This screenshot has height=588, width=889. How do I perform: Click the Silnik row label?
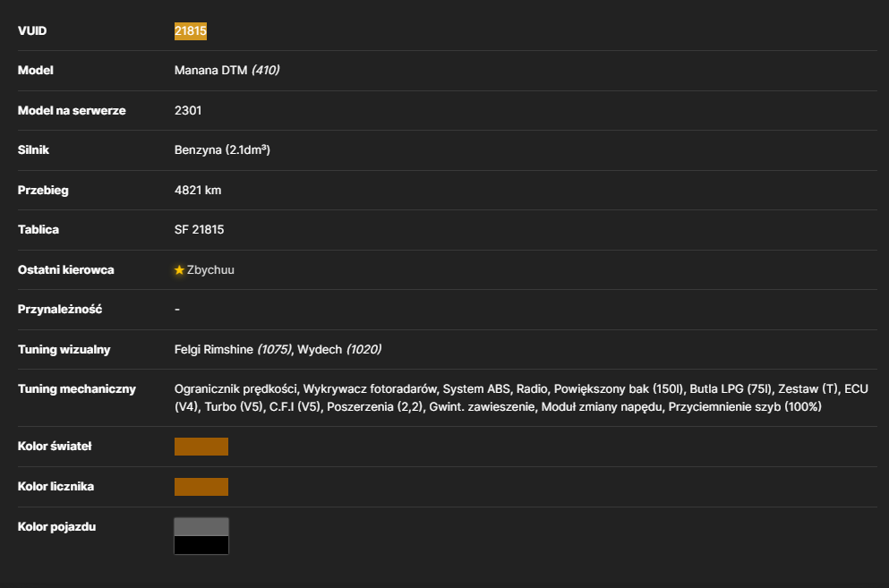[x=33, y=150]
